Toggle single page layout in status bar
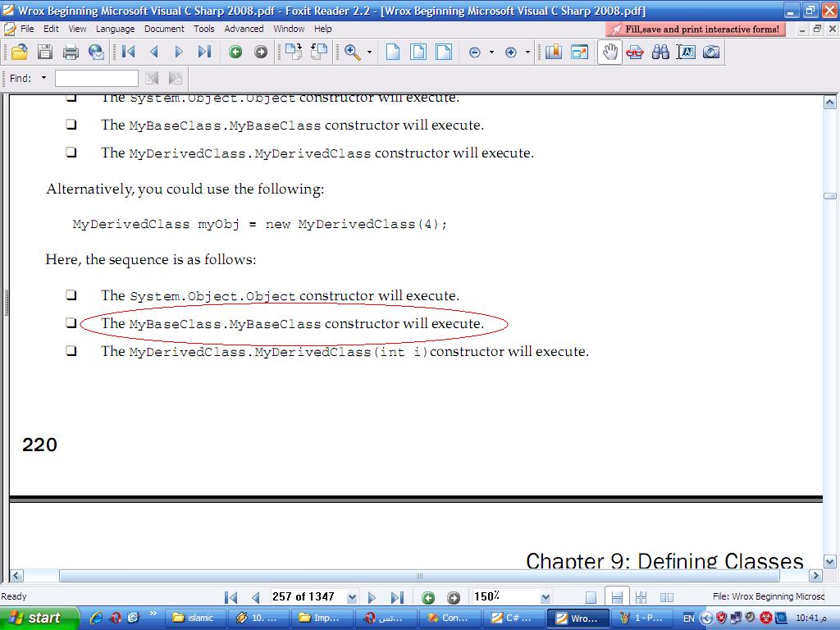840x630 pixels. [x=591, y=597]
